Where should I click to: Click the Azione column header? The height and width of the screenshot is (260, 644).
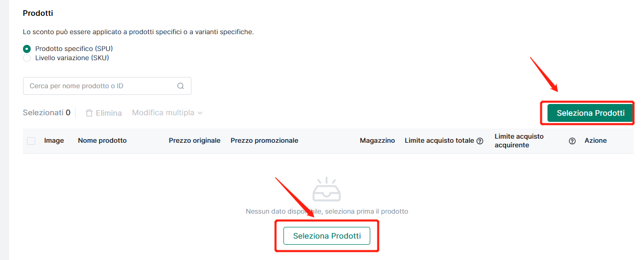(595, 141)
